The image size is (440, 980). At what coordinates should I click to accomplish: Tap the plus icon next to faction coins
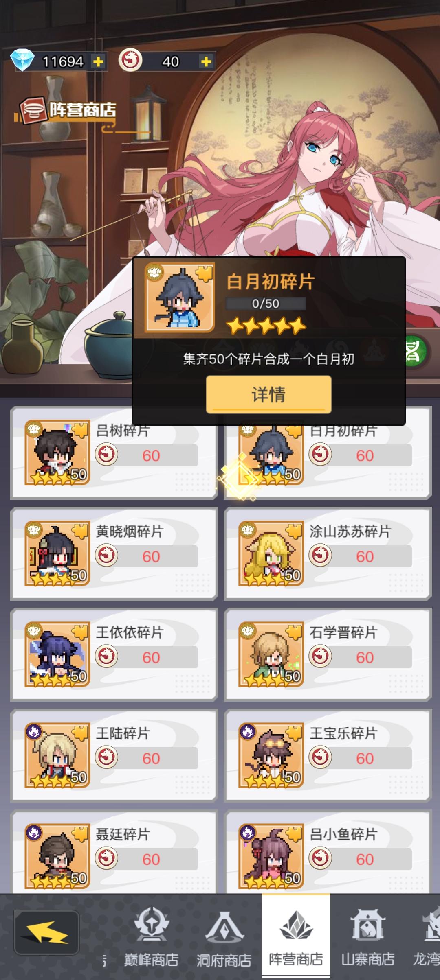(206, 61)
